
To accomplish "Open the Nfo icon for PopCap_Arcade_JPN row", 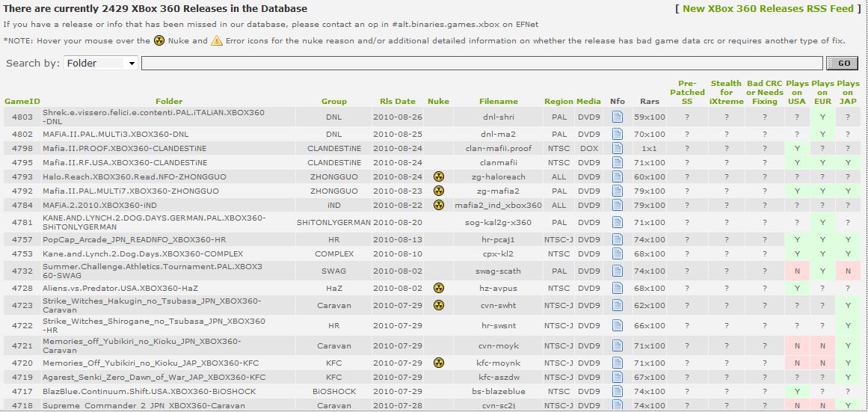I will point(618,240).
